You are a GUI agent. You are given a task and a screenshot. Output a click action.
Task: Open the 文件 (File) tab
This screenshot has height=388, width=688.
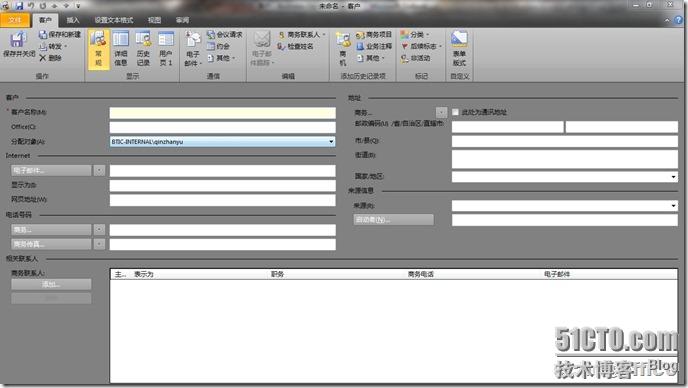[15, 20]
